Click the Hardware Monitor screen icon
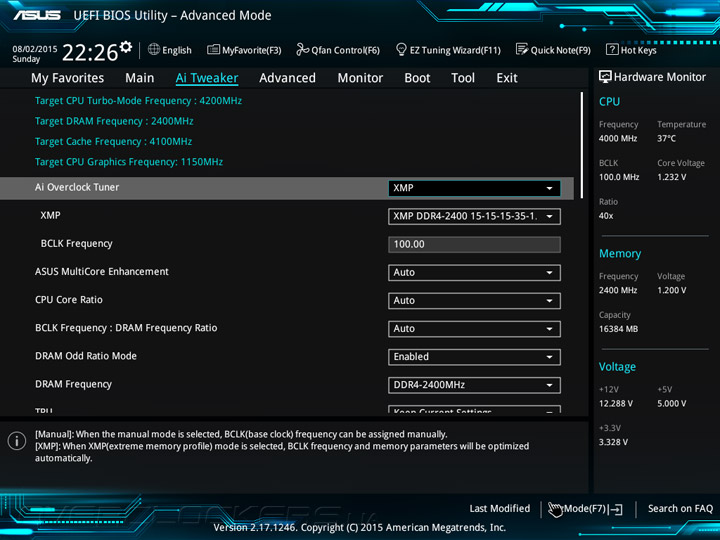The height and width of the screenshot is (540, 720). (x=605, y=77)
